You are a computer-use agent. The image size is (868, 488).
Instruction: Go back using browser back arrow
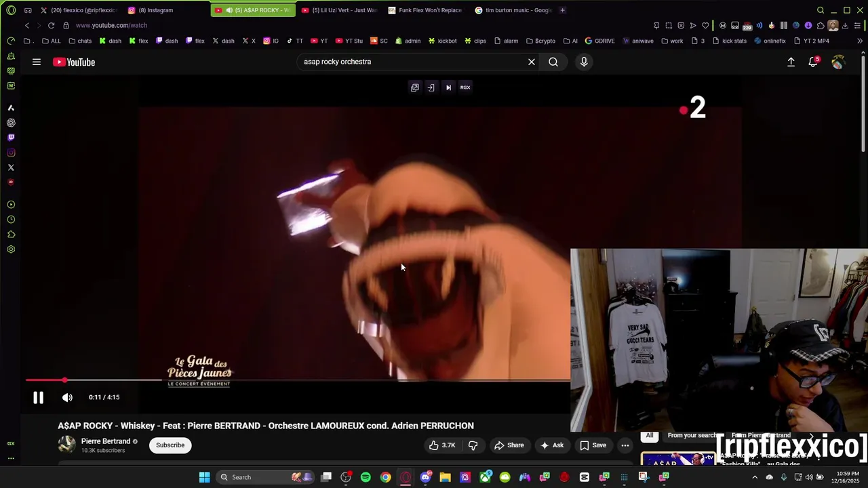(26, 25)
